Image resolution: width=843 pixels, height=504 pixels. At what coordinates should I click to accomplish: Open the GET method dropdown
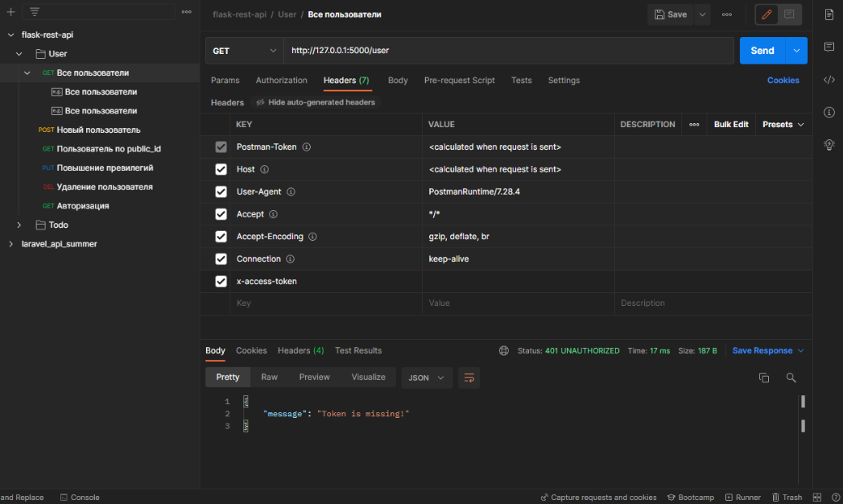pos(245,51)
